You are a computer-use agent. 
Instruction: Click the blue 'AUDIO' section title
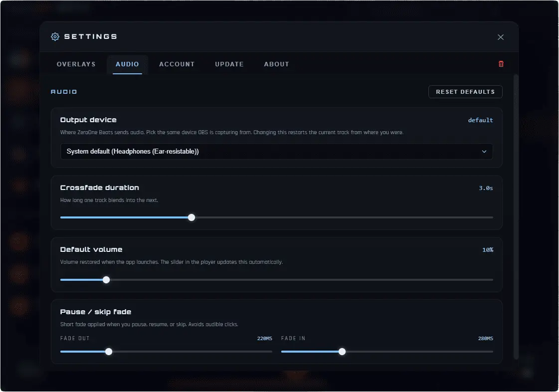point(64,92)
